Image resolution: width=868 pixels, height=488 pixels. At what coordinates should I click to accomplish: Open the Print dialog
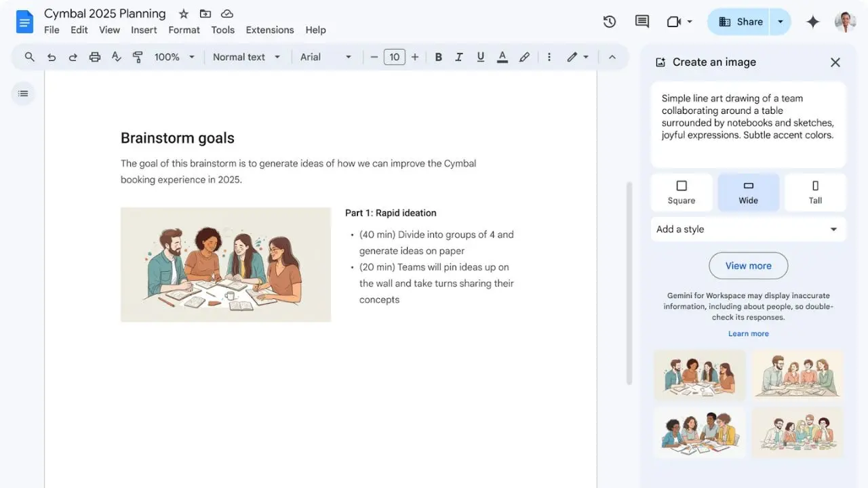click(94, 57)
